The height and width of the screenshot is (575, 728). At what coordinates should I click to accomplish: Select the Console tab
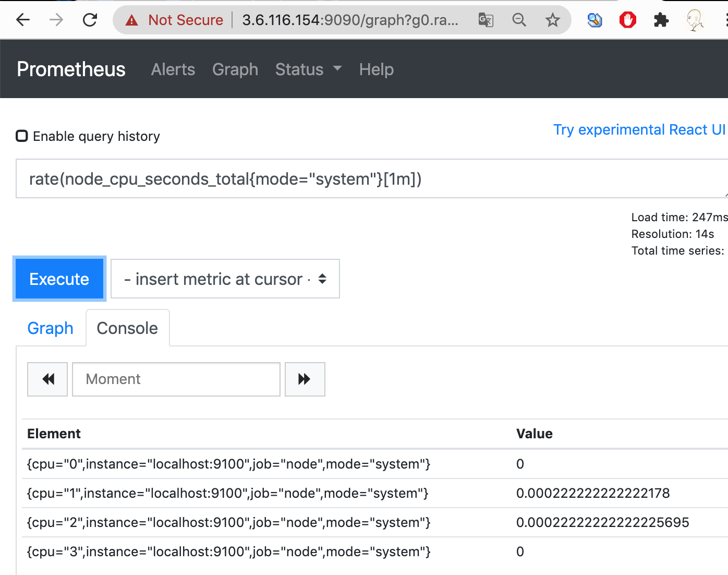click(127, 328)
